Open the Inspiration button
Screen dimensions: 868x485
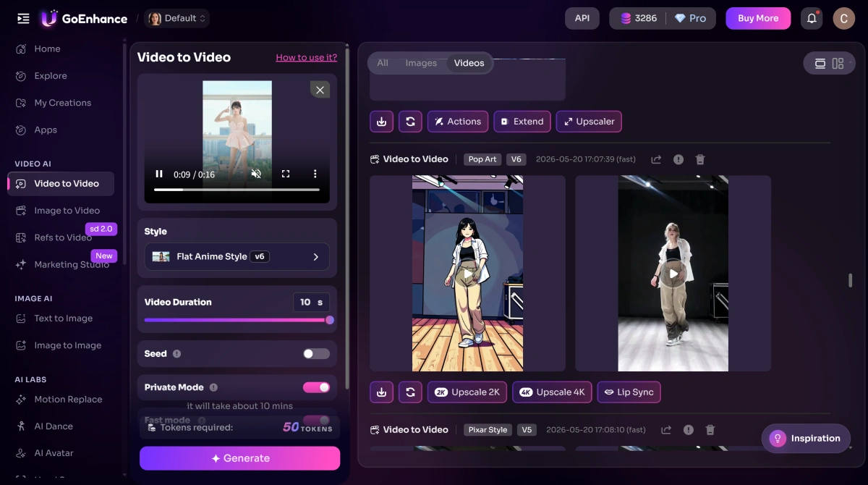point(806,439)
